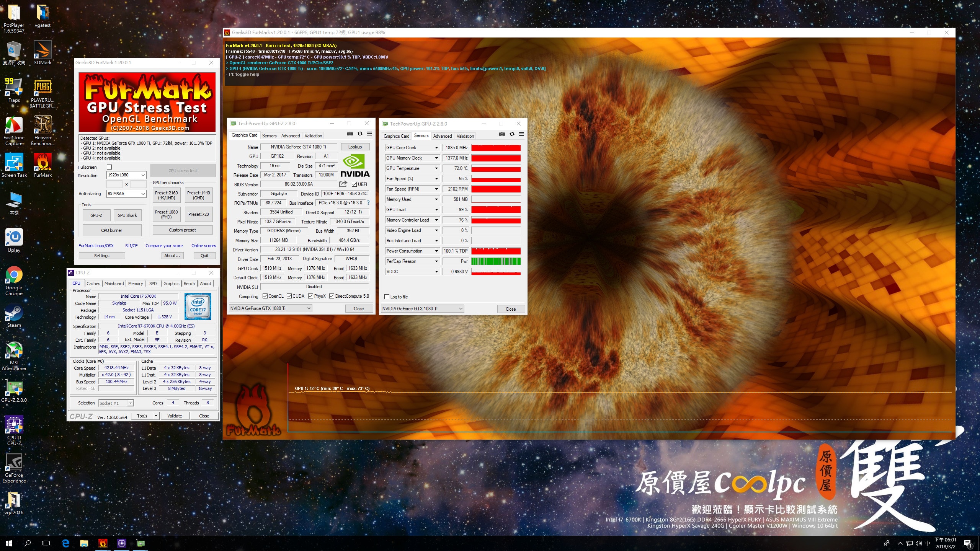Viewport: 980px width, 551px height.
Task: Toggle the OpenCL checkbox in GPU-Z
Action: click(265, 296)
